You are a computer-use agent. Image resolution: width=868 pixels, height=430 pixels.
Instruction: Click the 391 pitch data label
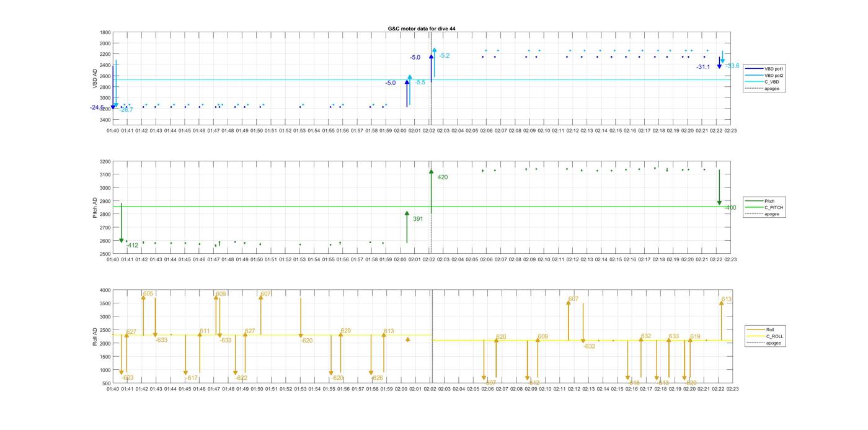(418, 219)
